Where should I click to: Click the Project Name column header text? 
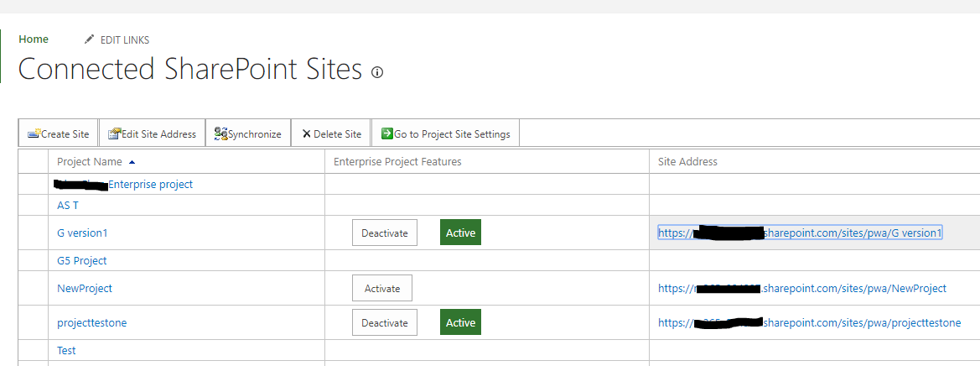pyautogui.click(x=90, y=161)
